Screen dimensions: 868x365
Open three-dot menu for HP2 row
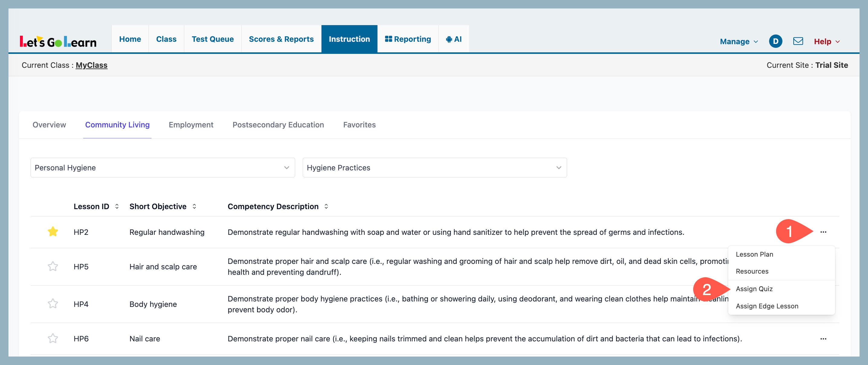[x=823, y=232]
